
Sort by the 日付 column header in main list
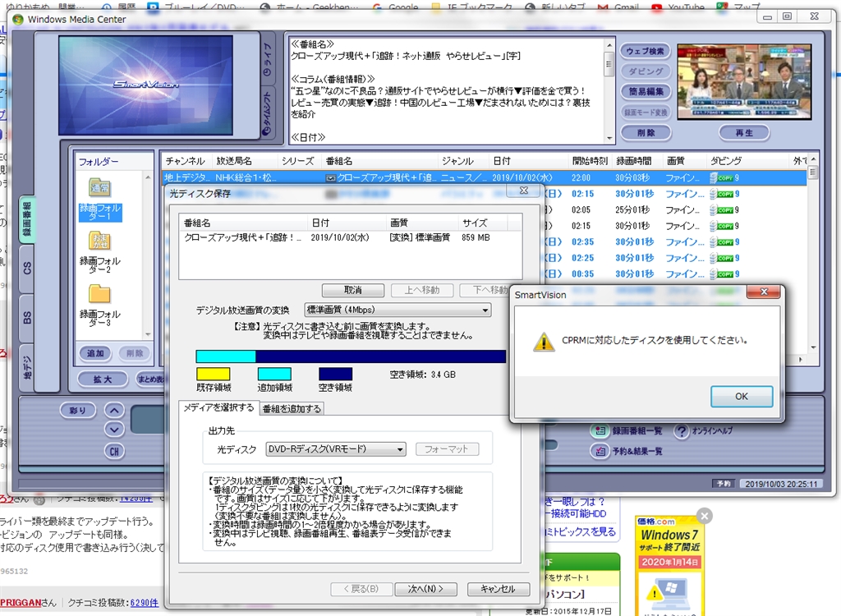pos(528,160)
